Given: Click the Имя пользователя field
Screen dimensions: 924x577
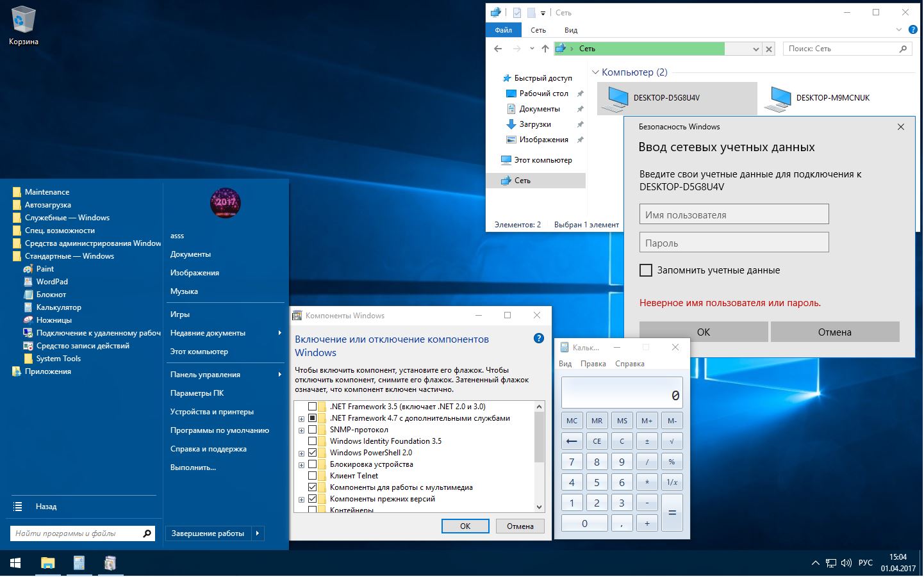Looking at the screenshot, I should 734,215.
